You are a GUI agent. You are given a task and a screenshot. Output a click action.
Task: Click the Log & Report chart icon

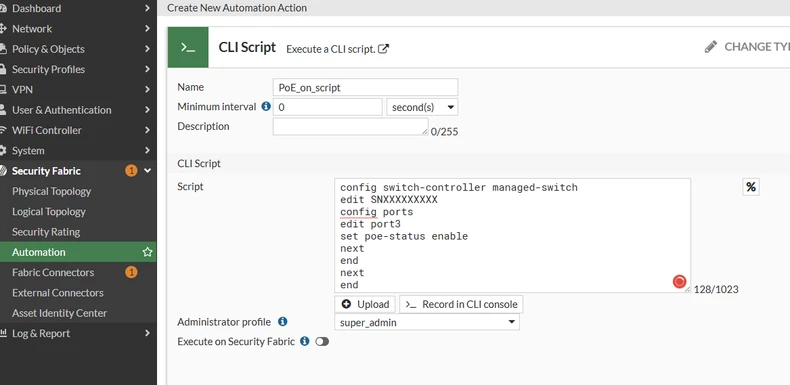coord(3,333)
